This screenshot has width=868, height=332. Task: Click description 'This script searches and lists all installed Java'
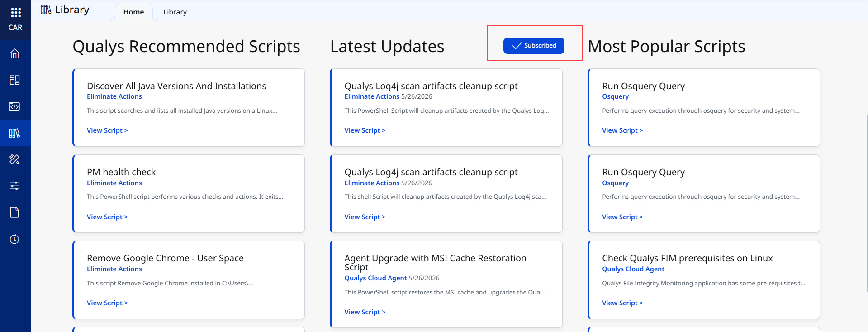pyautogui.click(x=182, y=111)
